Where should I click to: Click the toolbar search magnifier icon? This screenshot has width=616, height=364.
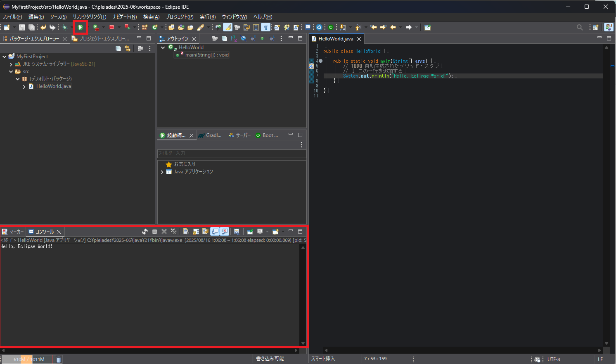[580, 27]
